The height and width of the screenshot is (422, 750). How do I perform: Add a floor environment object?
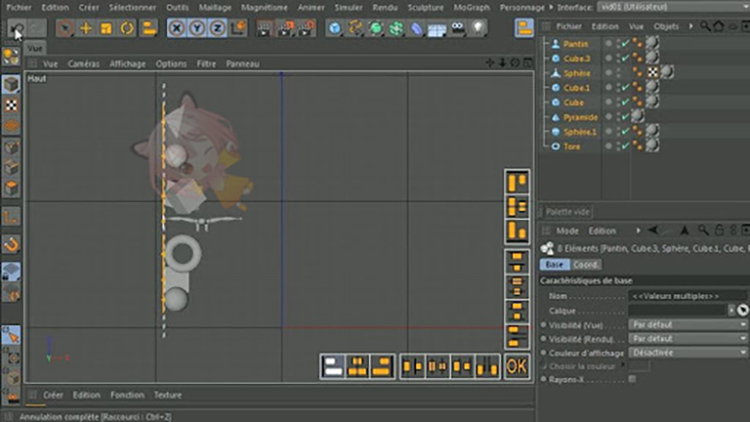(x=437, y=28)
